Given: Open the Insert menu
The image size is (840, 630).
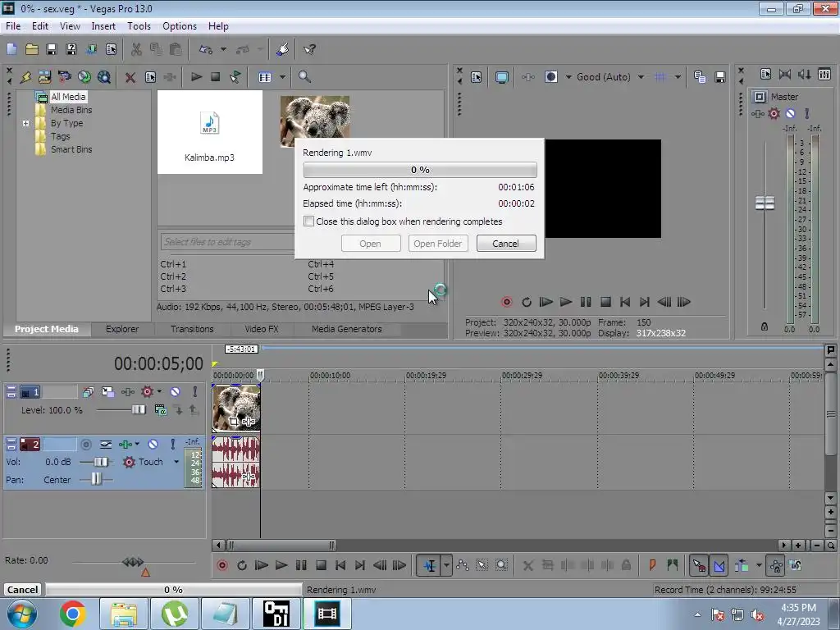Looking at the screenshot, I should point(103,25).
